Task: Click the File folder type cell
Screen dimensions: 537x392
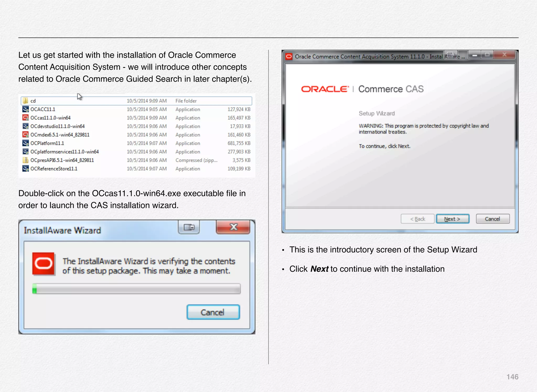Action: pos(186,101)
